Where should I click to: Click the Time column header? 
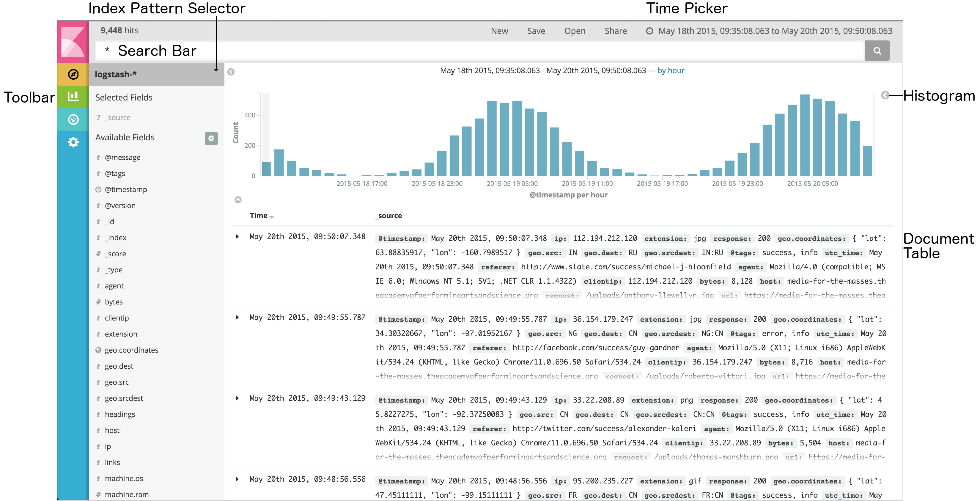(x=258, y=216)
